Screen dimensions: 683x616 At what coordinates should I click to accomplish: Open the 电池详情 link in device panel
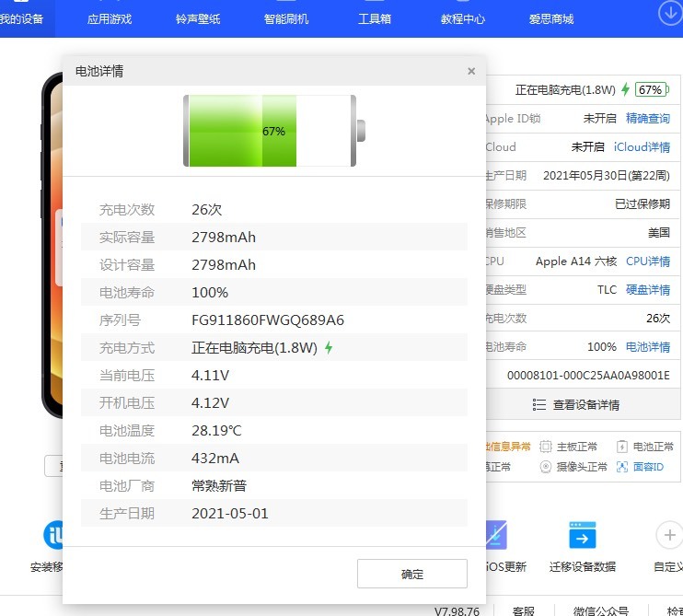click(648, 347)
